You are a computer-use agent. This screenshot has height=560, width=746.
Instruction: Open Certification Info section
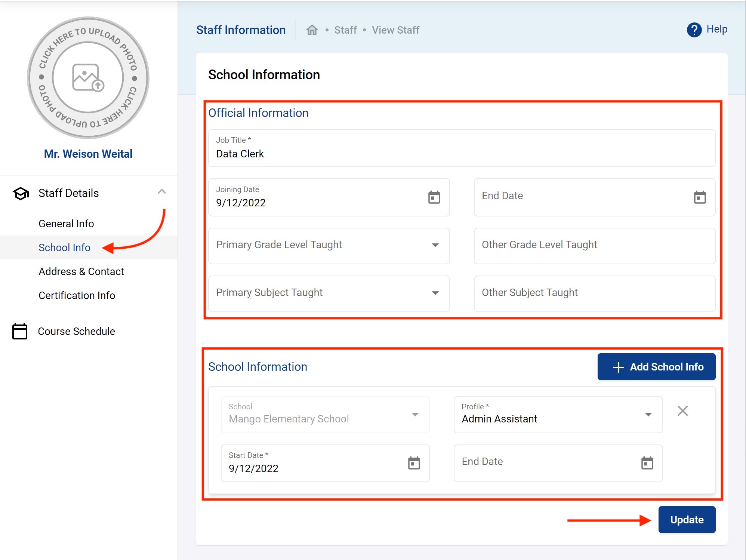click(x=77, y=295)
